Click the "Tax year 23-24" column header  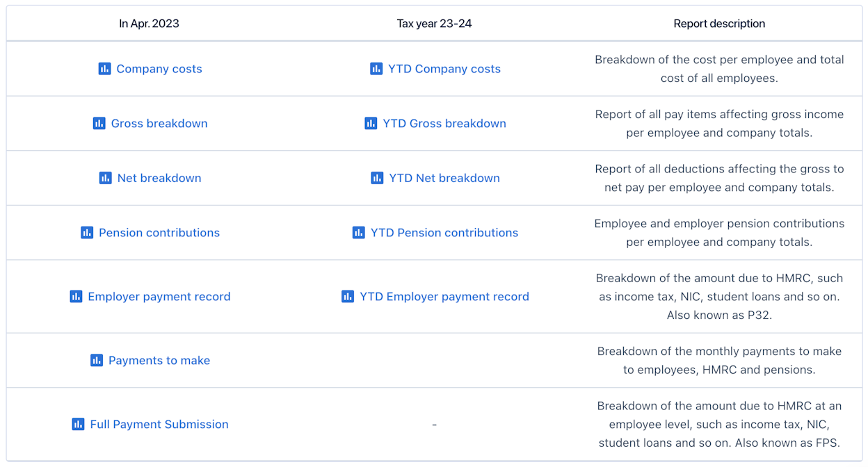(435, 24)
